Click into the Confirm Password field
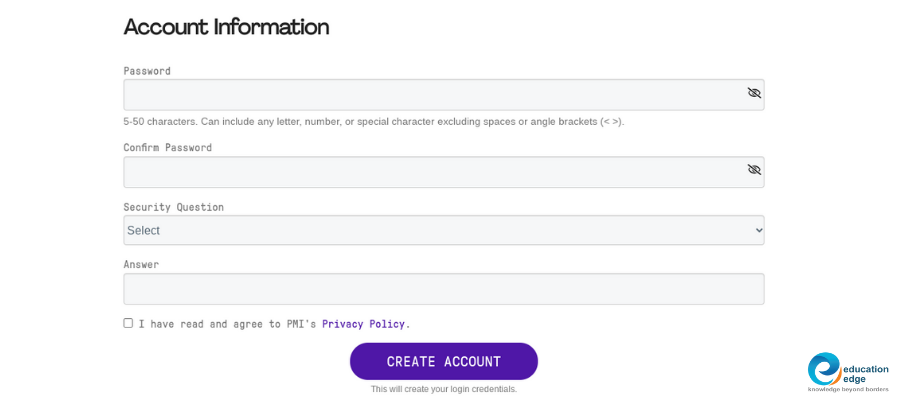The height and width of the screenshot is (400, 900). coord(430,172)
